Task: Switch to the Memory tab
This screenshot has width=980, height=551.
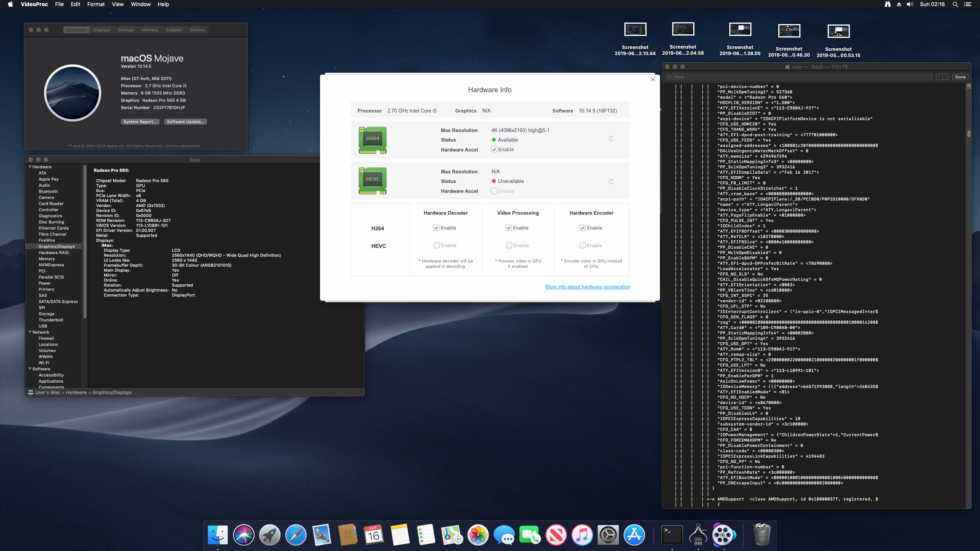Action: click(149, 30)
